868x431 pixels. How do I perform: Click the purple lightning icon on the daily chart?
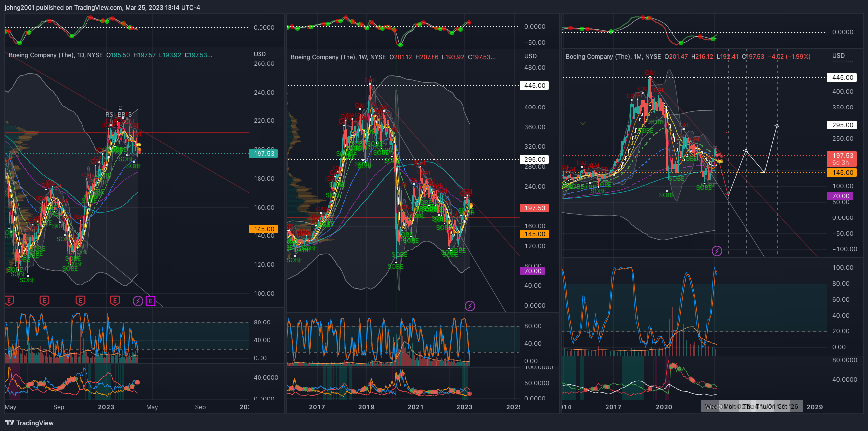138,301
